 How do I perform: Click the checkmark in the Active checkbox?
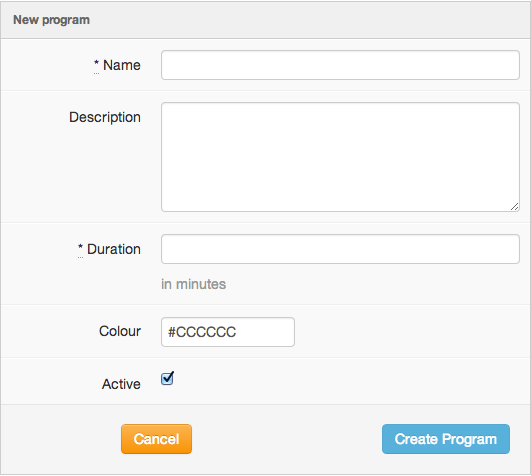[x=168, y=377]
